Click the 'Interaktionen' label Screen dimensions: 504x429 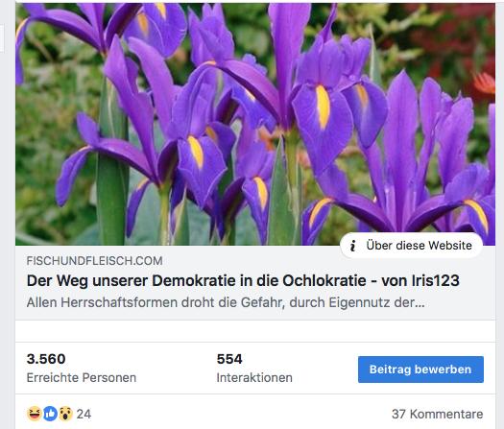click(254, 377)
